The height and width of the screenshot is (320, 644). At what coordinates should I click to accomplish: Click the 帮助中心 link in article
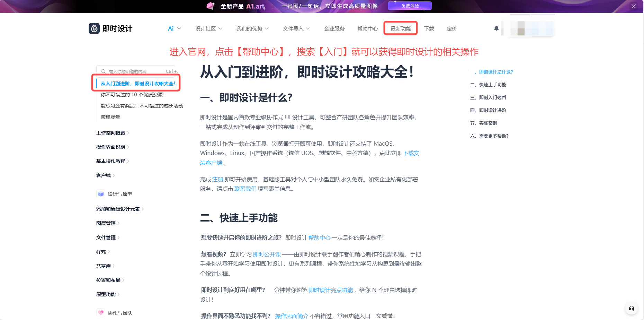click(x=320, y=237)
